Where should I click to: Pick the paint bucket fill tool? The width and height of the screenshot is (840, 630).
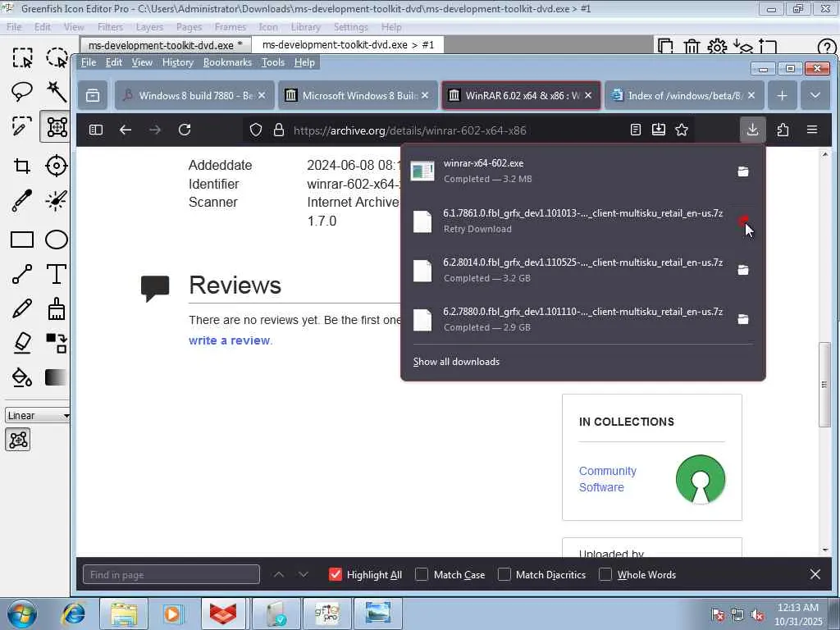click(22, 377)
